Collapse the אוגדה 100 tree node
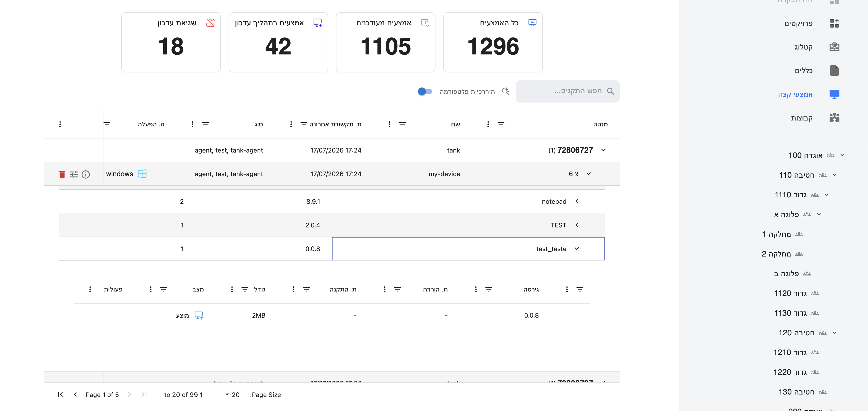Screen dimensions: 868x411 [x=842, y=155]
